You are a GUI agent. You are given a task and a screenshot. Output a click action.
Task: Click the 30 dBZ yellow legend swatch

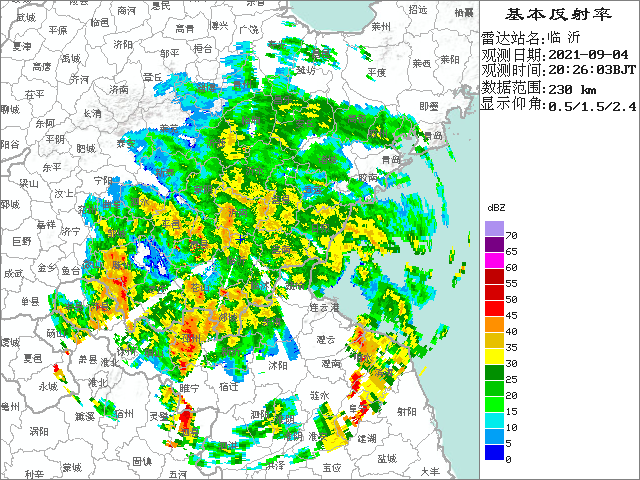[x=494, y=357]
